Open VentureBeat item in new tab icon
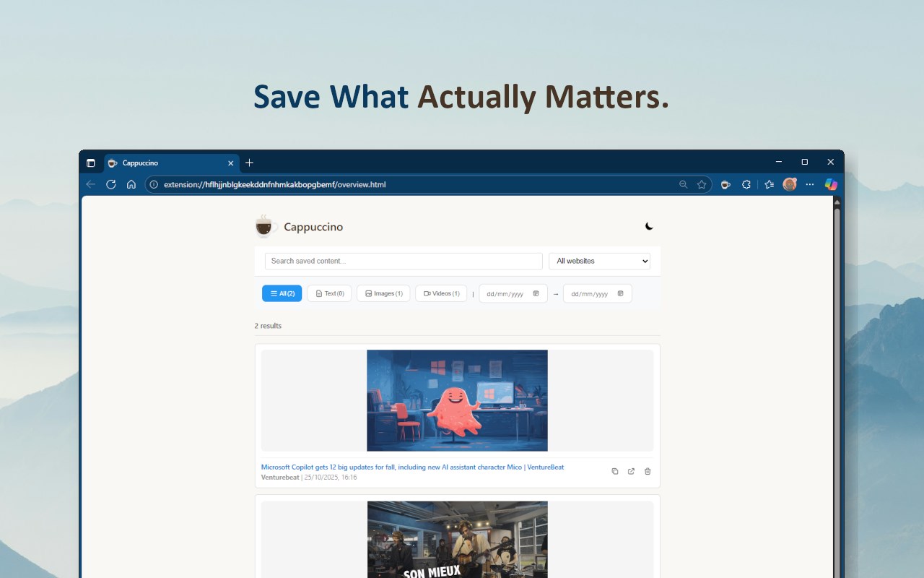The width and height of the screenshot is (924, 578). click(x=631, y=471)
